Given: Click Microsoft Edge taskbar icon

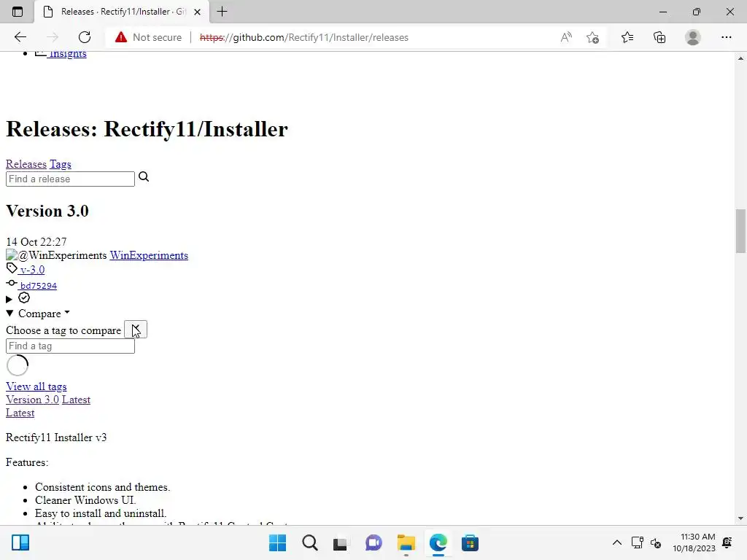Looking at the screenshot, I should pos(438,542).
